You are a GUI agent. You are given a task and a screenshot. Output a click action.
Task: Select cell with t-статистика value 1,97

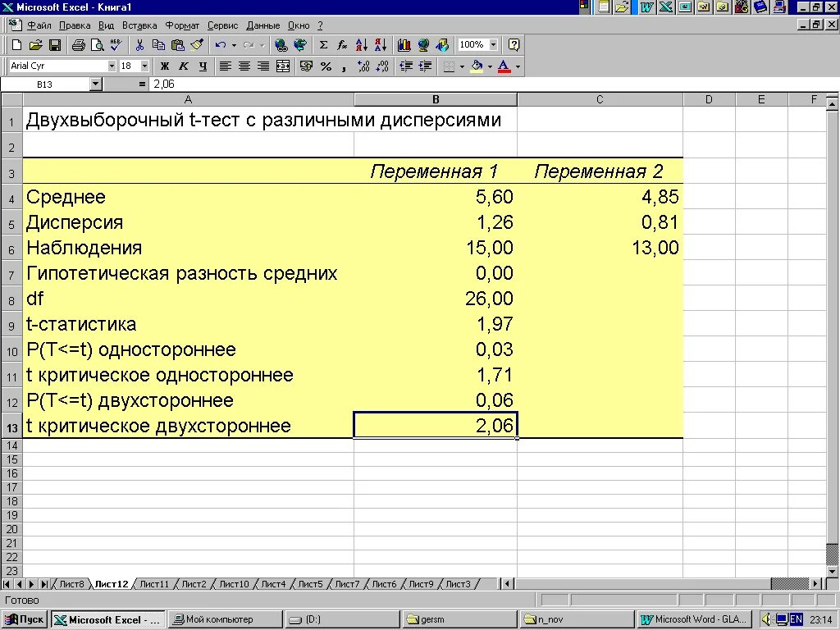tap(436, 324)
